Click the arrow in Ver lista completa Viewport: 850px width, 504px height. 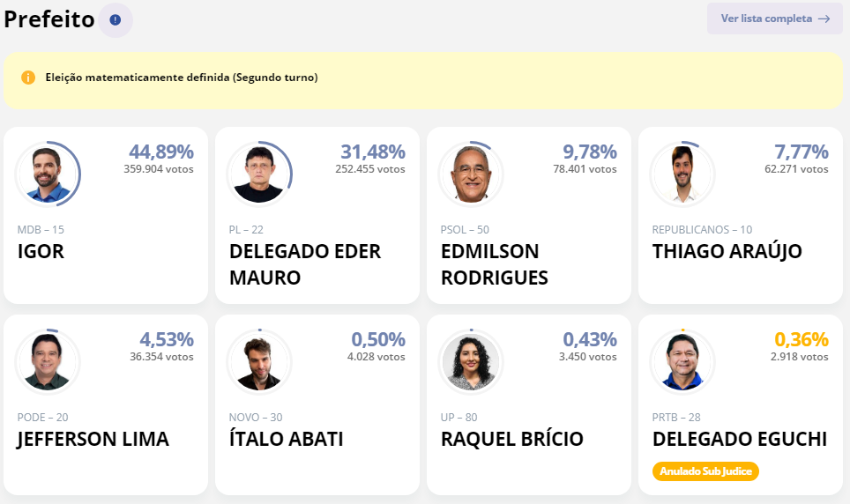tap(824, 19)
